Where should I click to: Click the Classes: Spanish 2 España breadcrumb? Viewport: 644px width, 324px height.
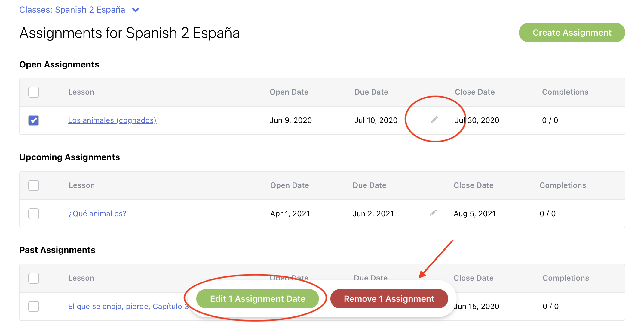72,9
